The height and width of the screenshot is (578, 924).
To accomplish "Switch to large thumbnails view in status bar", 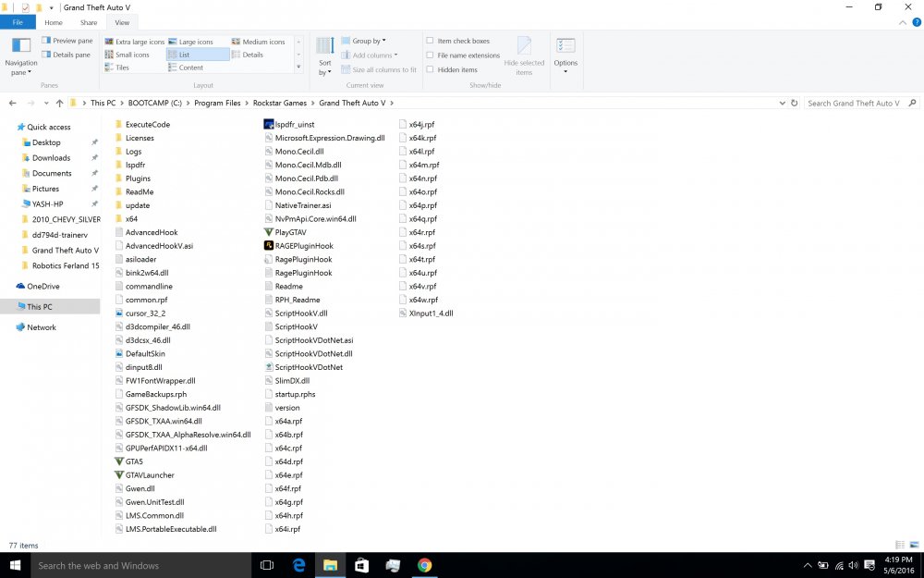I will tap(914, 545).
